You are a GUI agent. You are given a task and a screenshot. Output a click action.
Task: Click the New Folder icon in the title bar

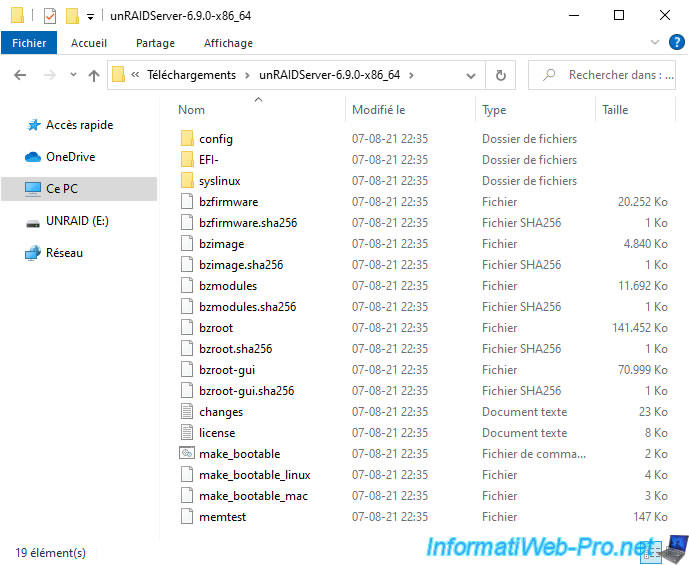(x=72, y=16)
